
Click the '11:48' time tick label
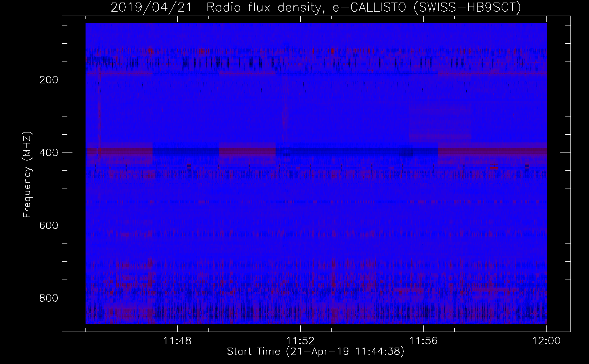[178, 341]
